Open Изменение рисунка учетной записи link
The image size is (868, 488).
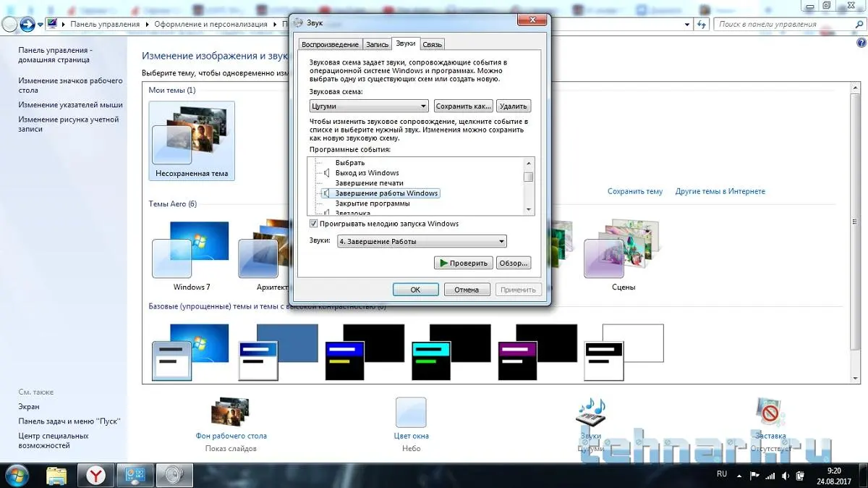click(x=69, y=124)
